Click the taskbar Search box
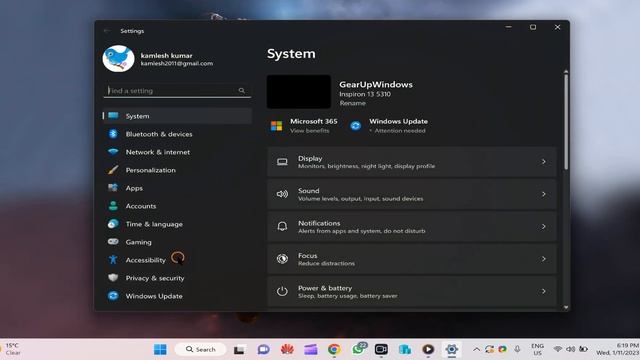The image size is (640, 360). click(x=200, y=349)
